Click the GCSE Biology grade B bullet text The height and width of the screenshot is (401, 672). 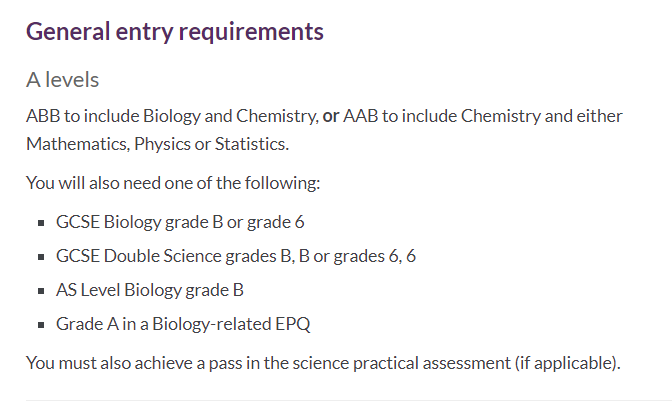pyautogui.click(x=180, y=222)
